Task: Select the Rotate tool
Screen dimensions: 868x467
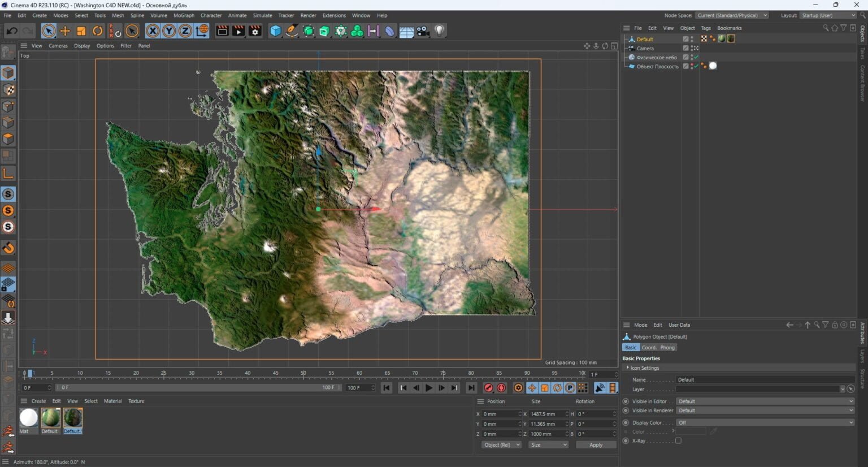Action: (x=97, y=31)
